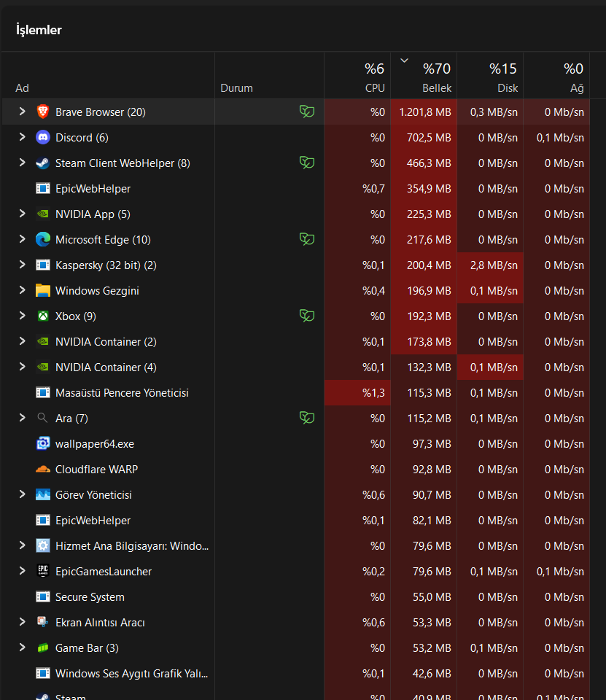The height and width of the screenshot is (700, 606).
Task: Click the efficiency leaf icon for Ara
Action: coord(307,417)
